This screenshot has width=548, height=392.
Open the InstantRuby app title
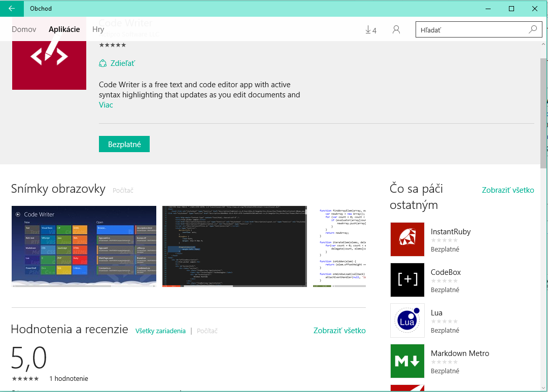(451, 232)
